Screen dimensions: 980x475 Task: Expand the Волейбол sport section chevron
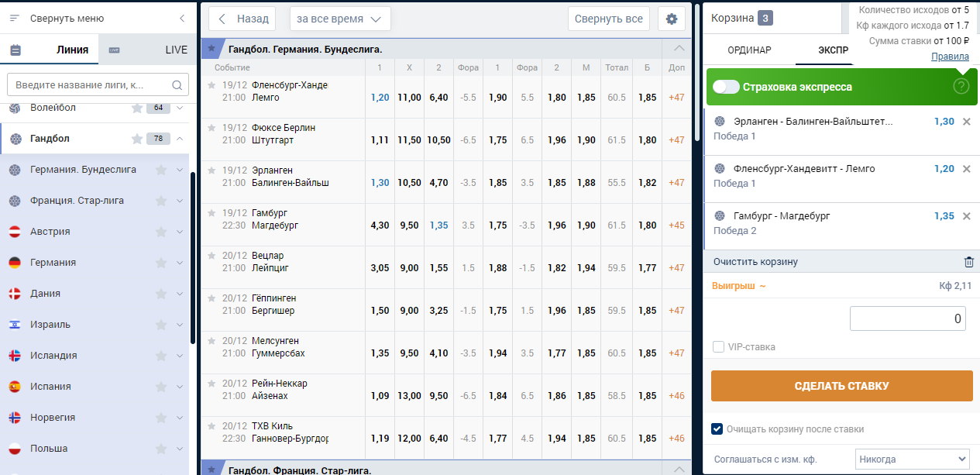180,108
